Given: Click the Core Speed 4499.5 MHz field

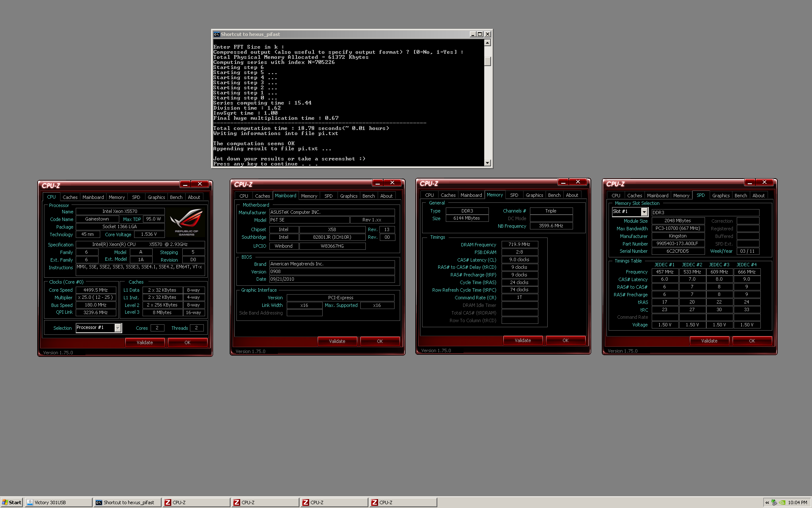Looking at the screenshot, I should 96,290.
